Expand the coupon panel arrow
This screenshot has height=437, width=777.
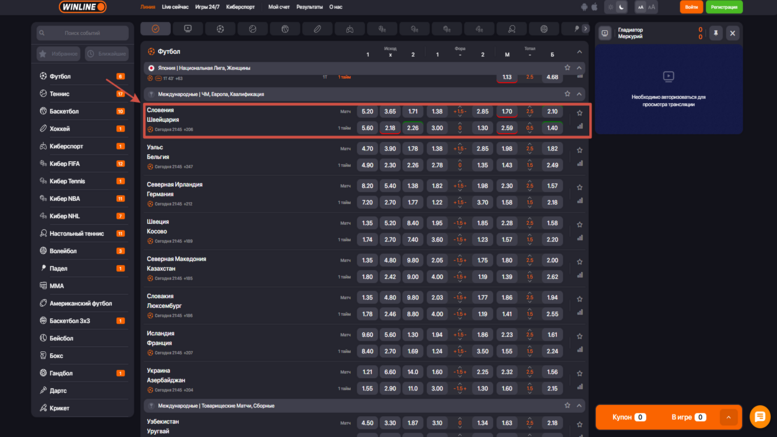pyautogui.click(x=728, y=417)
